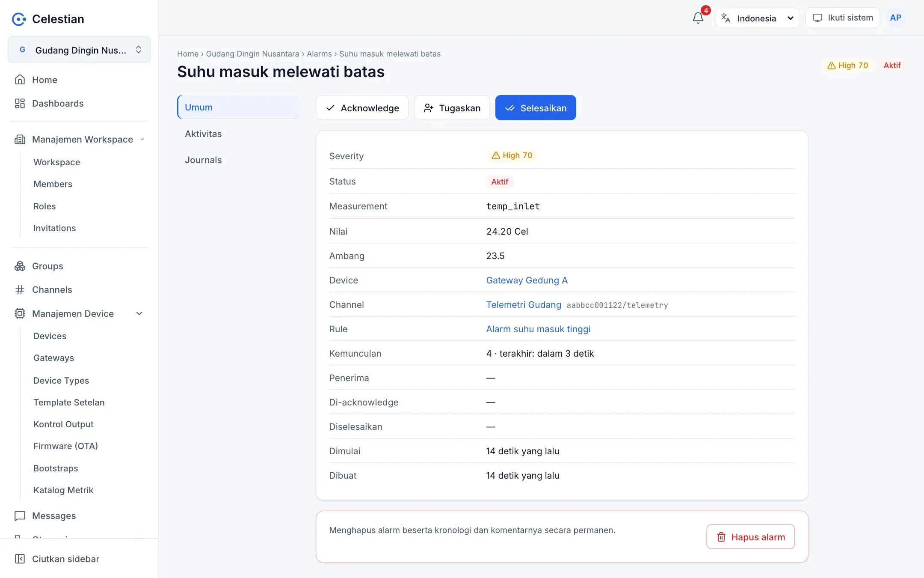Click the Hapus alarm delete button

tap(751, 536)
